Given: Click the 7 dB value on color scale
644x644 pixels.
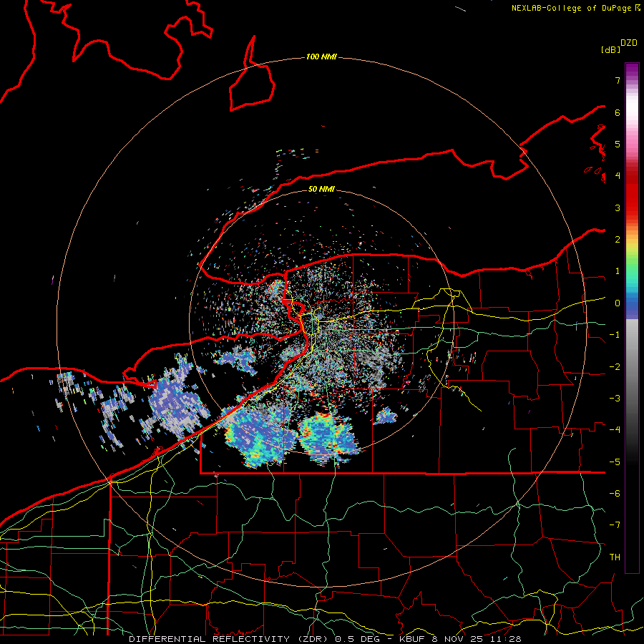Looking at the screenshot, I should point(618,80).
